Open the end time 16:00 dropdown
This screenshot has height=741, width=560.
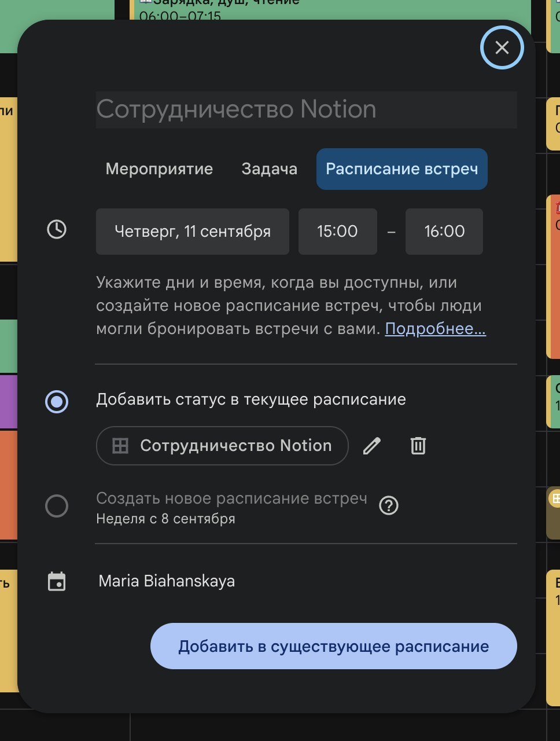444,232
